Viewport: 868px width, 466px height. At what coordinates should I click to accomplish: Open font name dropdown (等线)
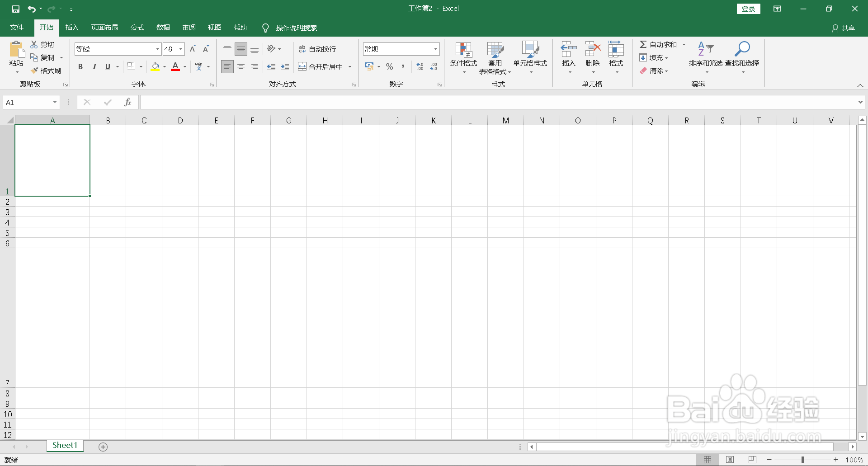158,49
